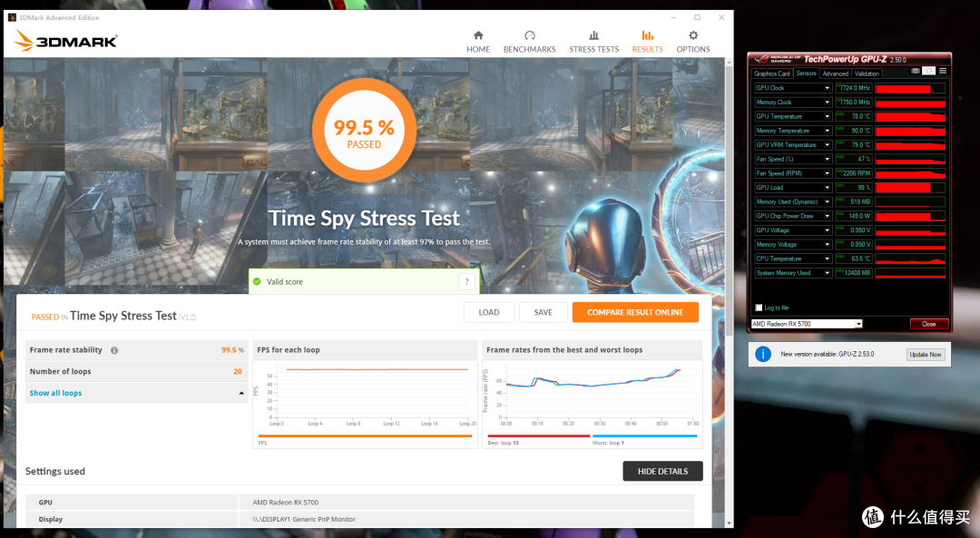Screen dimensions: 980x538
Task: Click the 3DMark logo
Action: pyautogui.click(x=65, y=41)
